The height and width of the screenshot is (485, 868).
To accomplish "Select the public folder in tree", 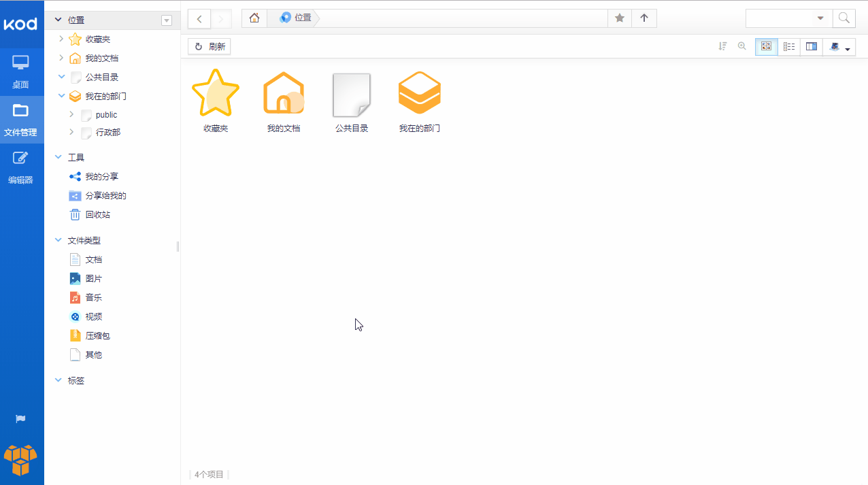I will [x=106, y=115].
